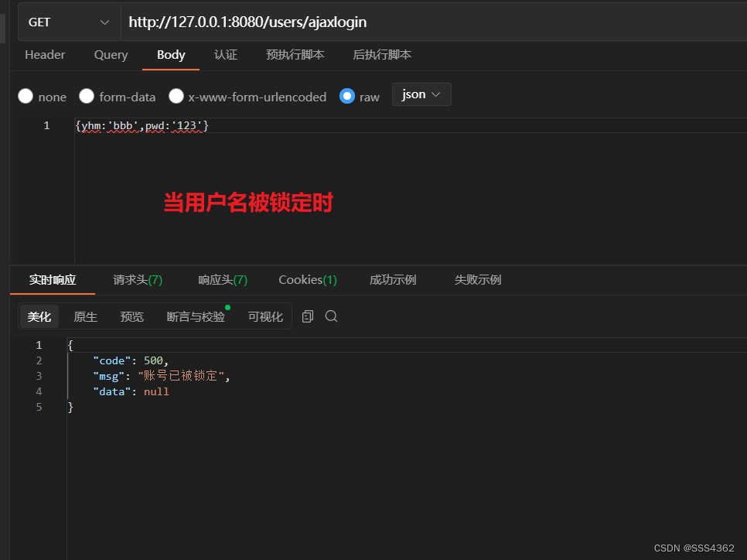Select the 可视化 response view

click(265, 316)
